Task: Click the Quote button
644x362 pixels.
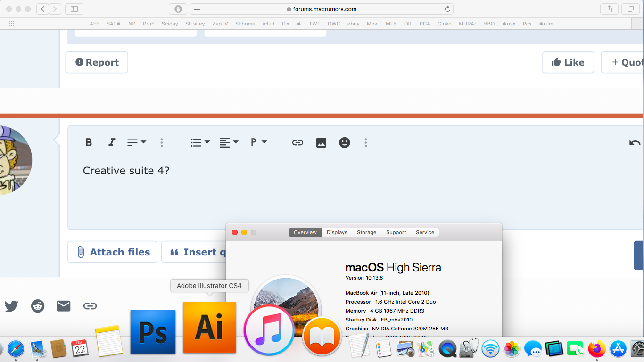Action: coord(623,62)
